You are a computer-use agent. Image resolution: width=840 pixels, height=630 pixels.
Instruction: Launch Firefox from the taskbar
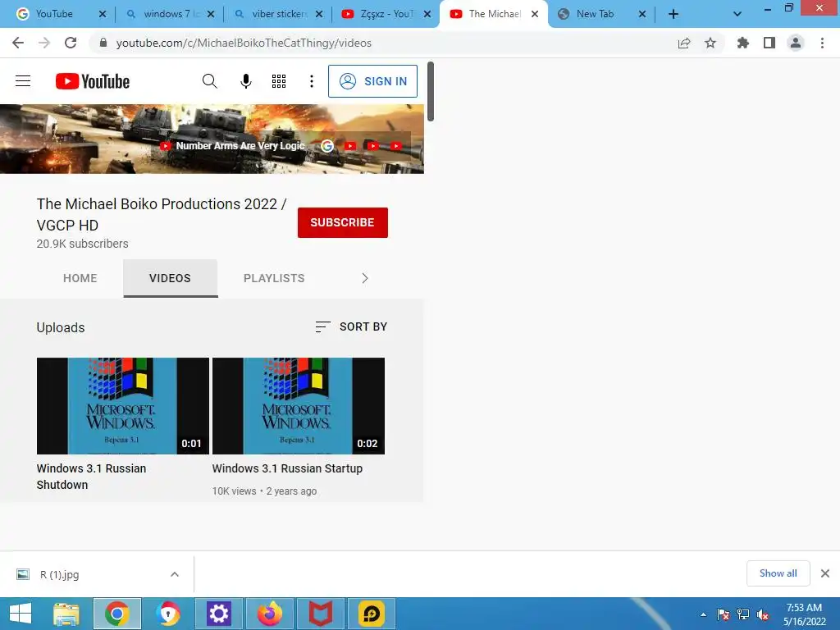(x=269, y=614)
